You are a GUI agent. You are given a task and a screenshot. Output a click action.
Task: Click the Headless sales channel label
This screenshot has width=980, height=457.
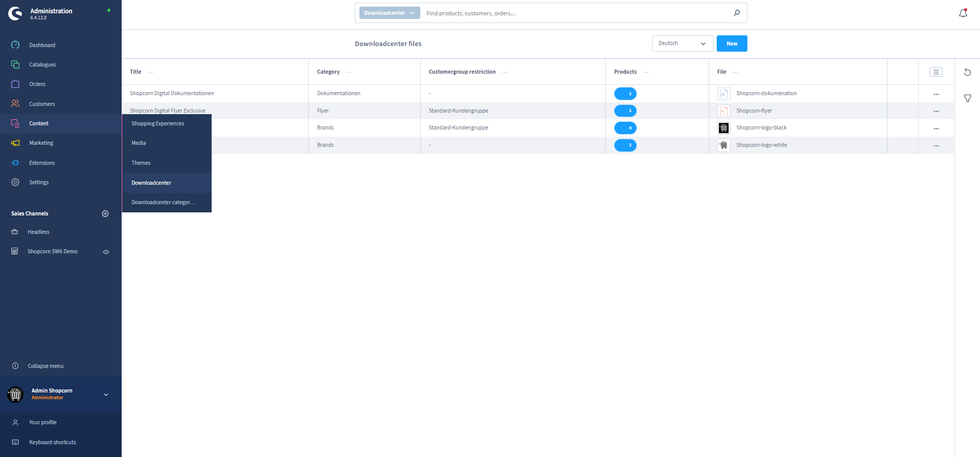click(38, 232)
